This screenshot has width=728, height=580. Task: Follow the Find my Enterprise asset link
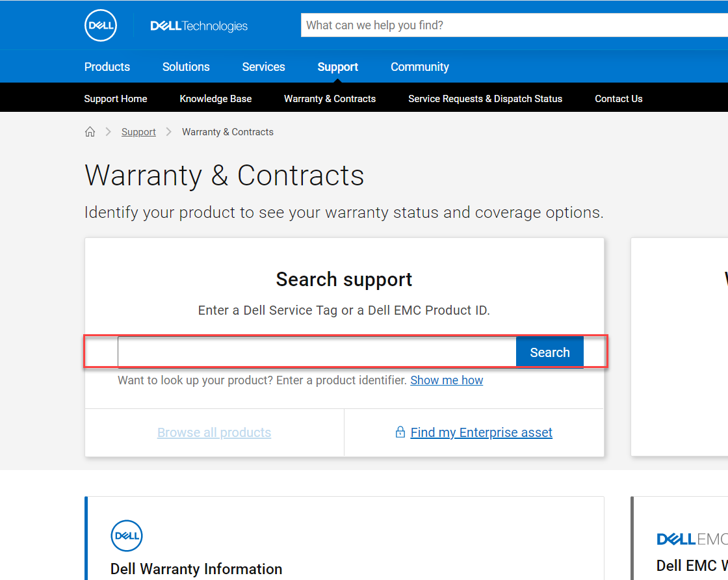pos(481,432)
